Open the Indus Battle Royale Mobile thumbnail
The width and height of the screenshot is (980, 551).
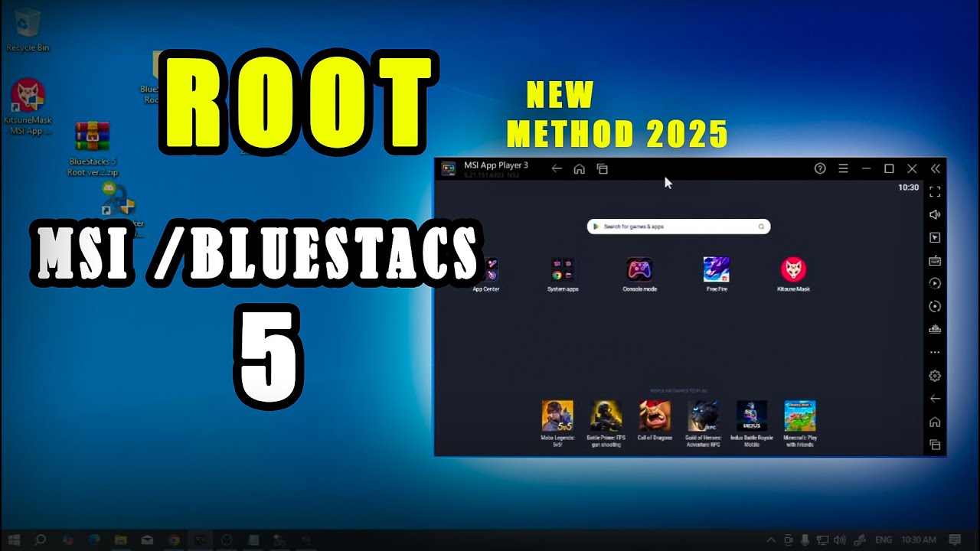click(752, 416)
